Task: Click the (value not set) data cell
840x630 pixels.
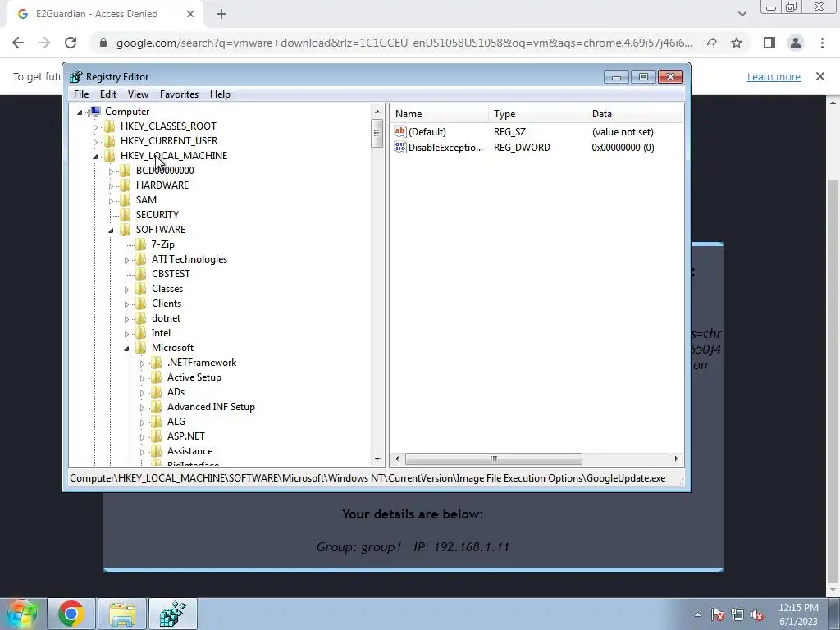Action: click(623, 132)
